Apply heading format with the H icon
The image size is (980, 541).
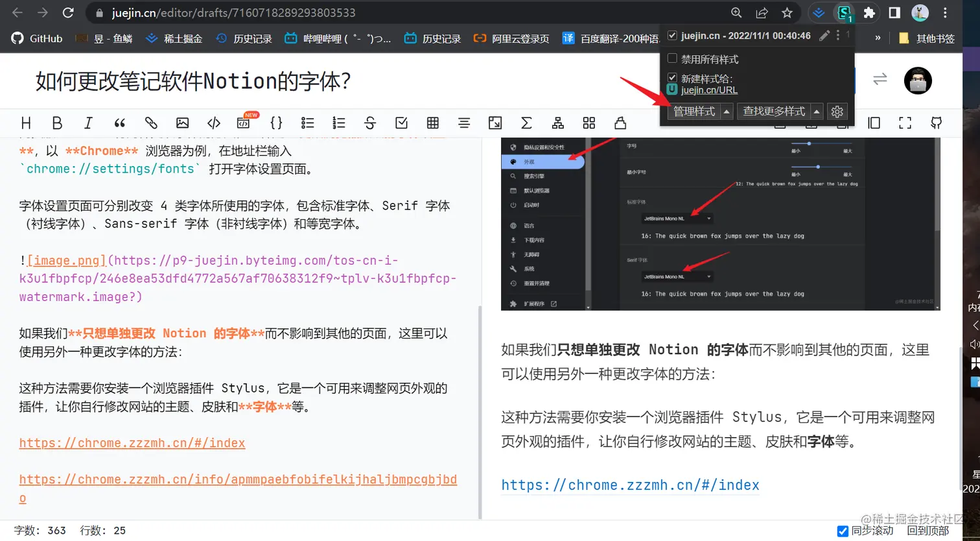click(x=26, y=123)
